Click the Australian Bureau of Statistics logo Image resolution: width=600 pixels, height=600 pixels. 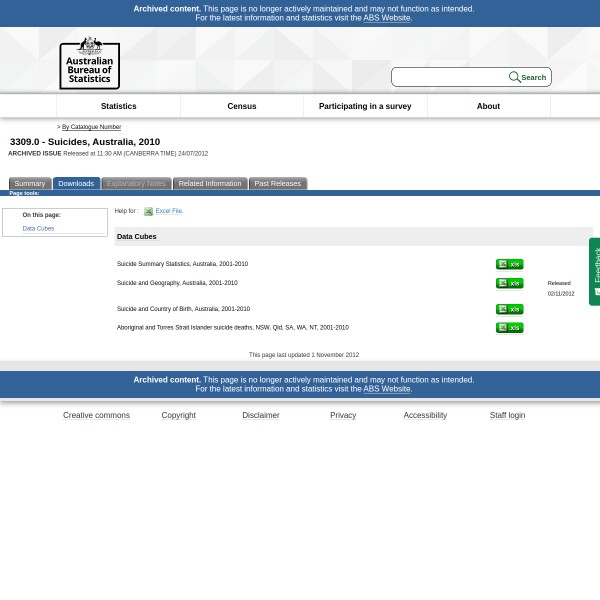(89, 62)
